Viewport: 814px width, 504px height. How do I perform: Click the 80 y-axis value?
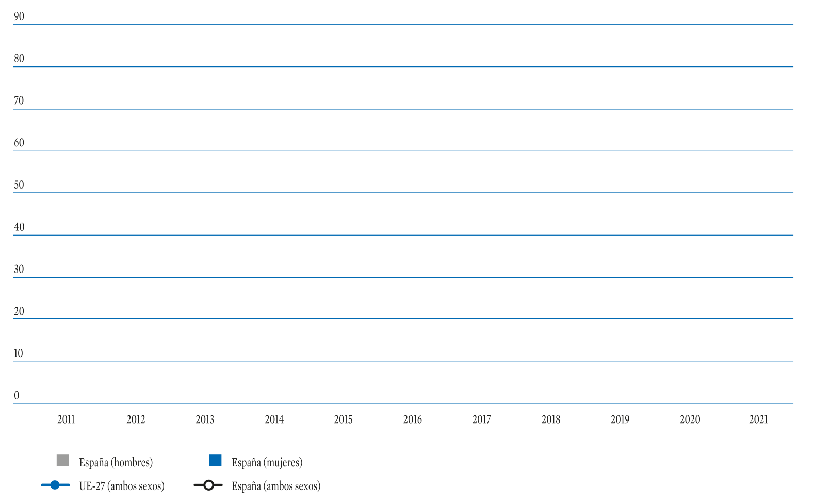click(x=19, y=59)
